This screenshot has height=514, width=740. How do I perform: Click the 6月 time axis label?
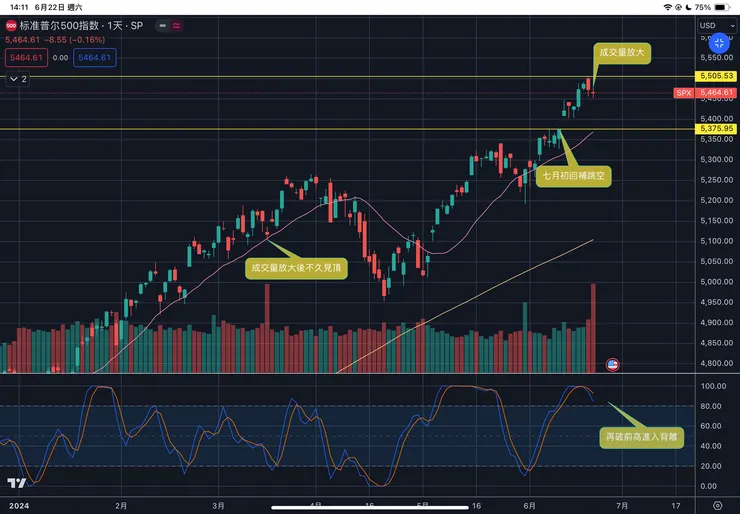[530, 506]
